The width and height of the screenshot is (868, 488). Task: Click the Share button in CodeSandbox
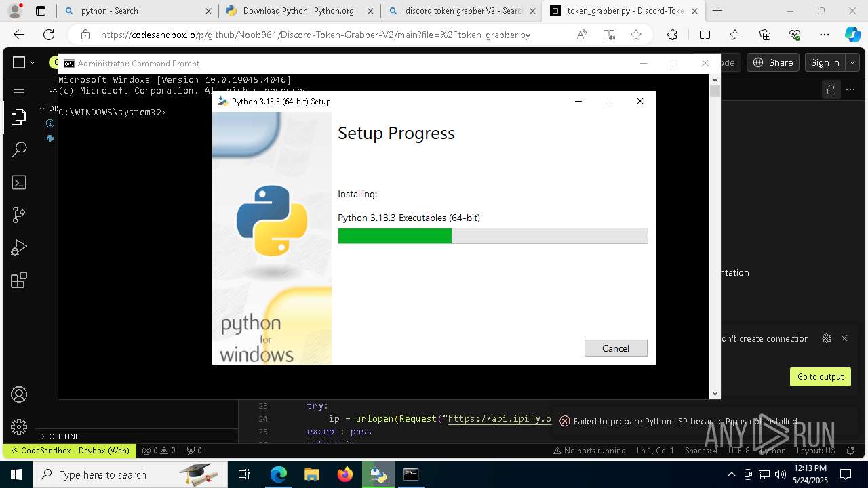coord(773,62)
